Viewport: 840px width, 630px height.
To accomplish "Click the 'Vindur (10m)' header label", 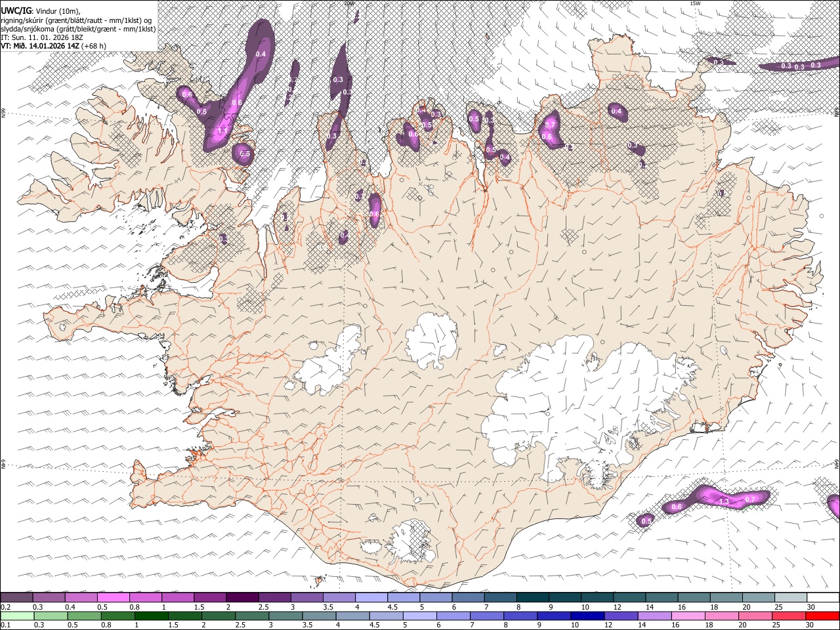I will click(58, 11).
